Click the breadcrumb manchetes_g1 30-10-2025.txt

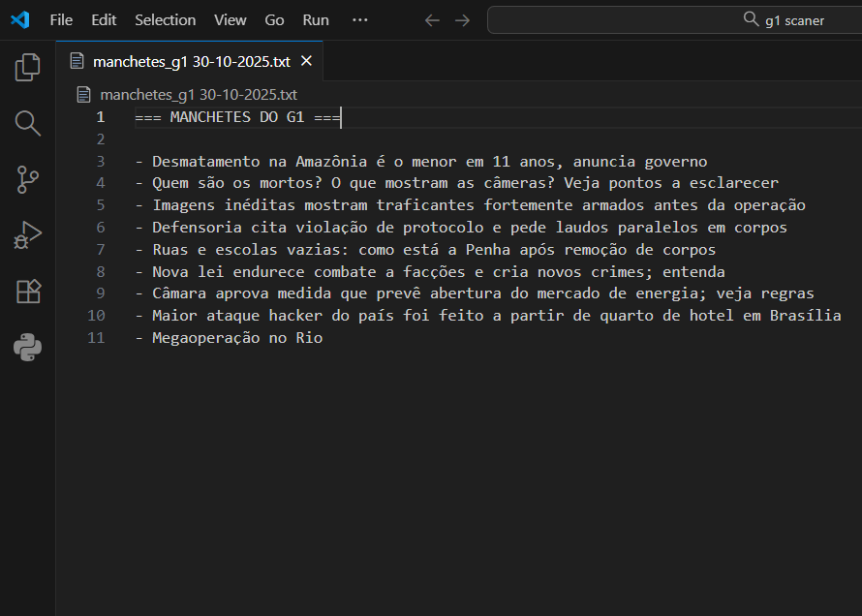(198, 95)
